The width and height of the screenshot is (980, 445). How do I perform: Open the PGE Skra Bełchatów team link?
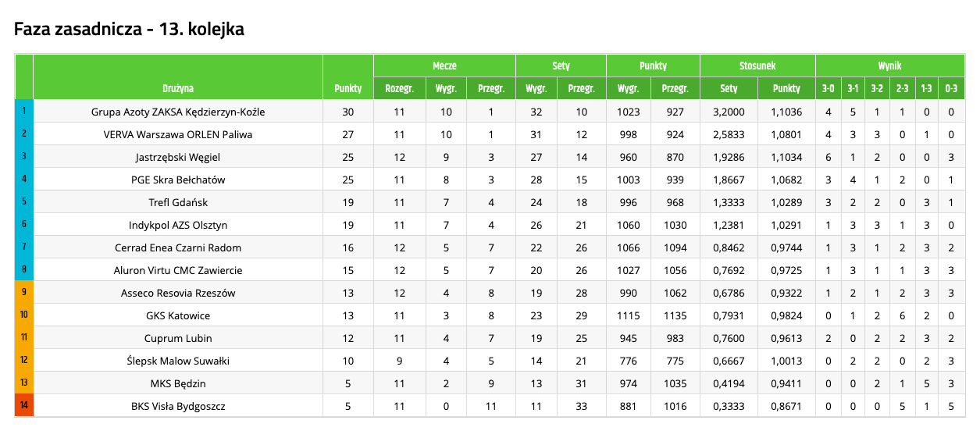coord(178,180)
